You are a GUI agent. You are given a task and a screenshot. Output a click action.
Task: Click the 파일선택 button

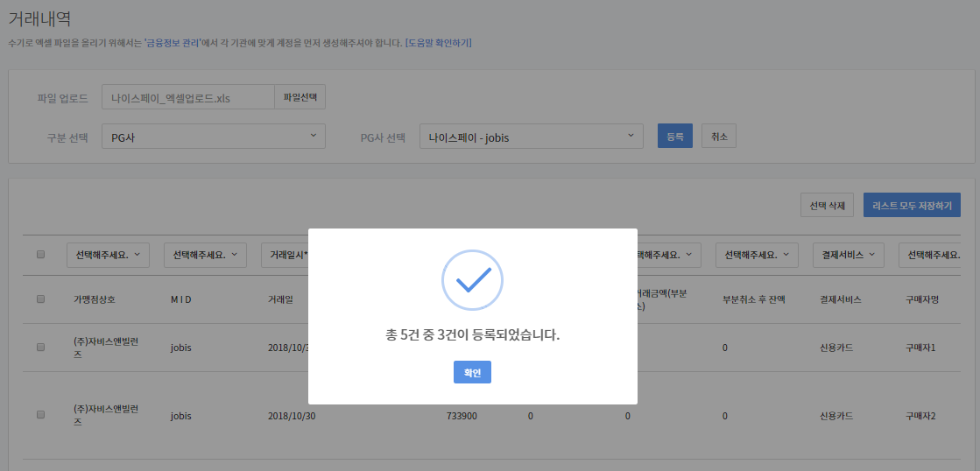pos(300,97)
